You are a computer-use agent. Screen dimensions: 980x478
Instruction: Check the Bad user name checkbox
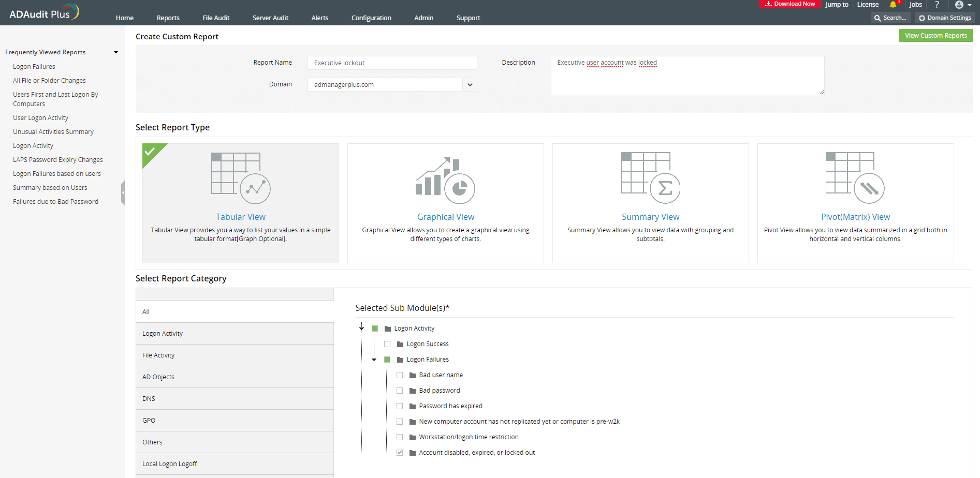[400, 375]
